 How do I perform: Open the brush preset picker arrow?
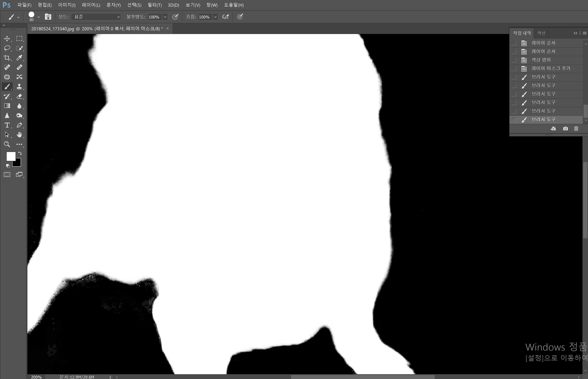39,17
